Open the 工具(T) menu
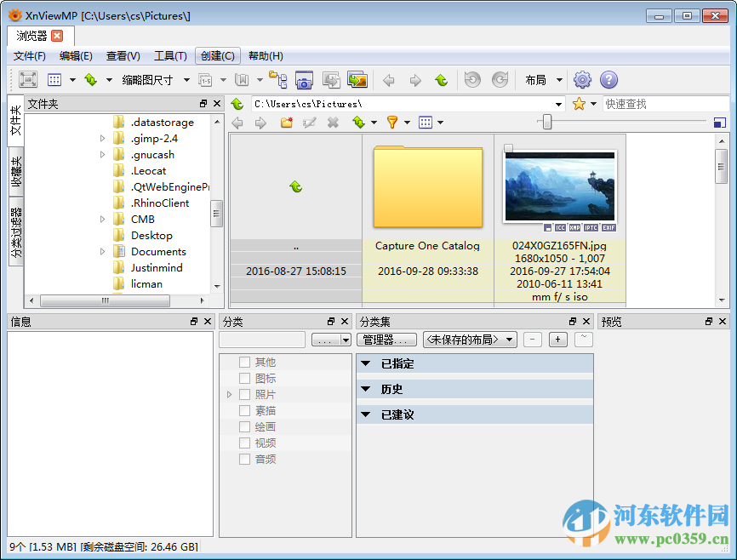 pos(170,55)
